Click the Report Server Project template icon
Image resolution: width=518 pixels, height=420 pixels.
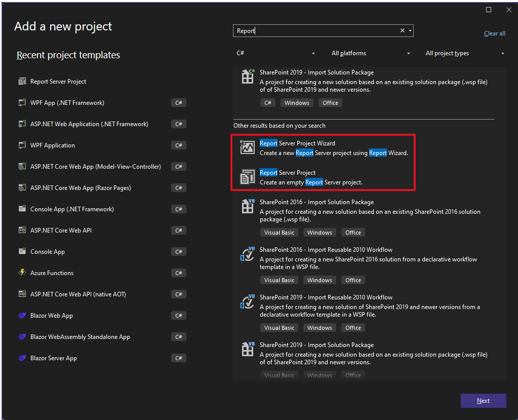[247, 177]
